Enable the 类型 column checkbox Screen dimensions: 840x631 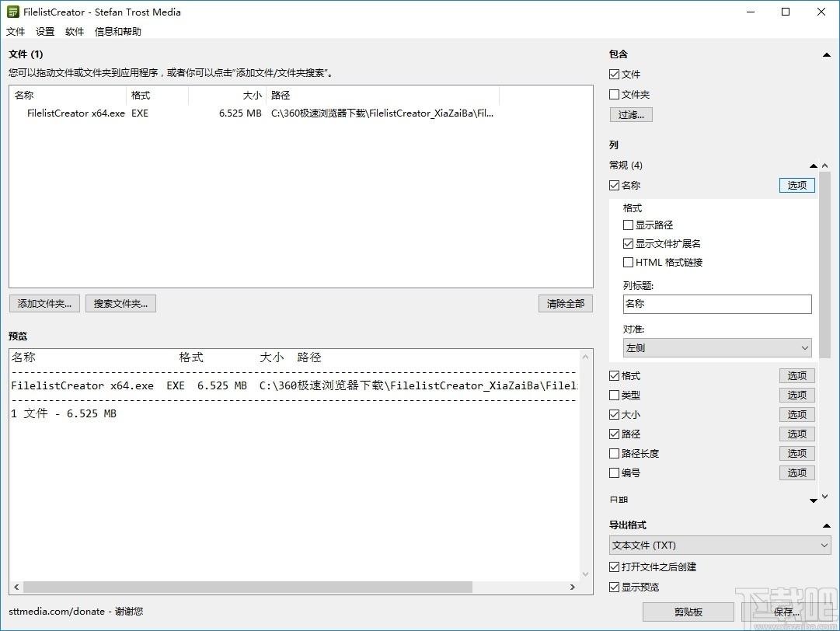615,396
